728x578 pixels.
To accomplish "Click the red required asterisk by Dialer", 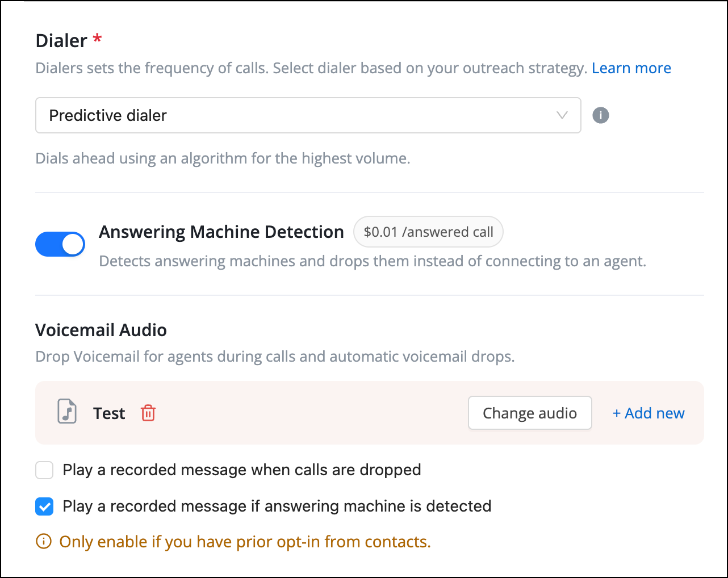I will pyautogui.click(x=97, y=39).
